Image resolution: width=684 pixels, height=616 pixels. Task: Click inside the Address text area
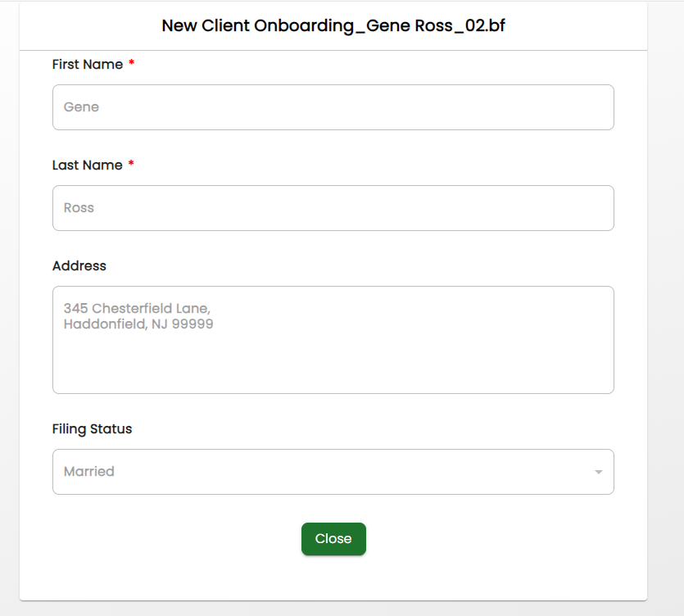[333, 340]
